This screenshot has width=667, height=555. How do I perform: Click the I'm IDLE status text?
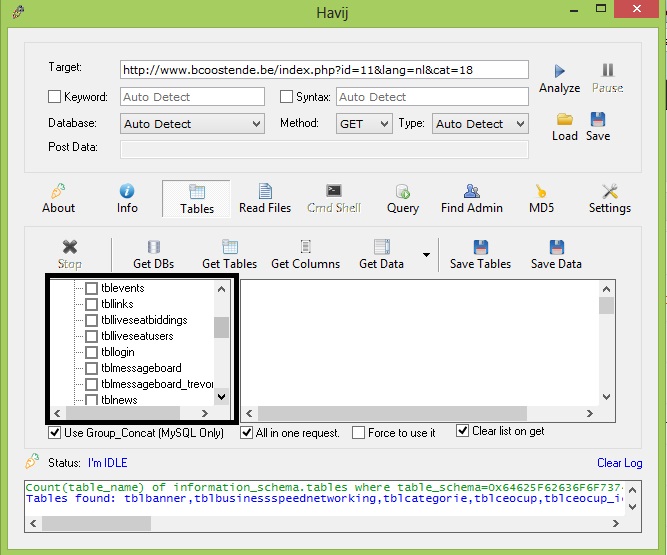click(x=108, y=463)
